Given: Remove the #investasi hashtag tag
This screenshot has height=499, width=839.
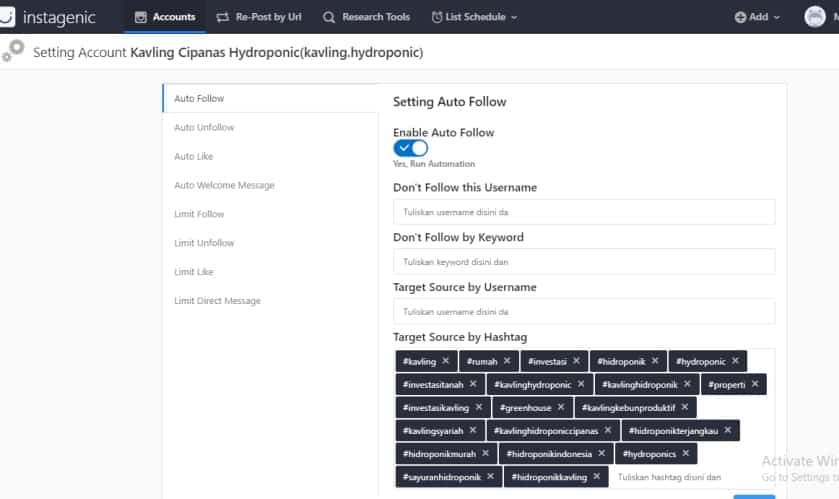Looking at the screenshot, I should [576, 361].
